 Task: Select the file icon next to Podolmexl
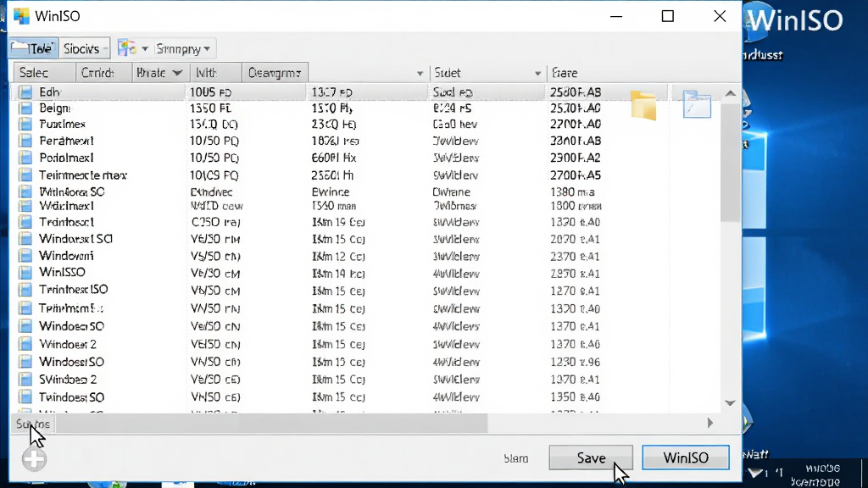point(25,158)
